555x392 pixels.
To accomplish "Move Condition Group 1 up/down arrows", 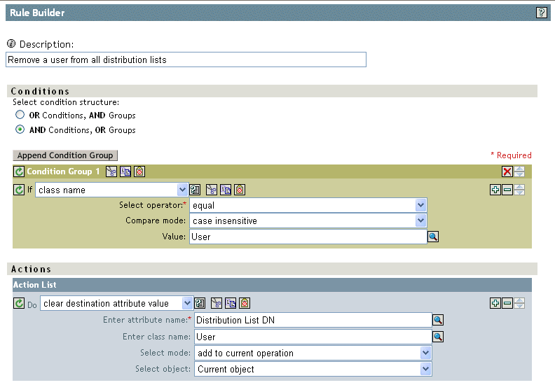I will tap(519, 171).
